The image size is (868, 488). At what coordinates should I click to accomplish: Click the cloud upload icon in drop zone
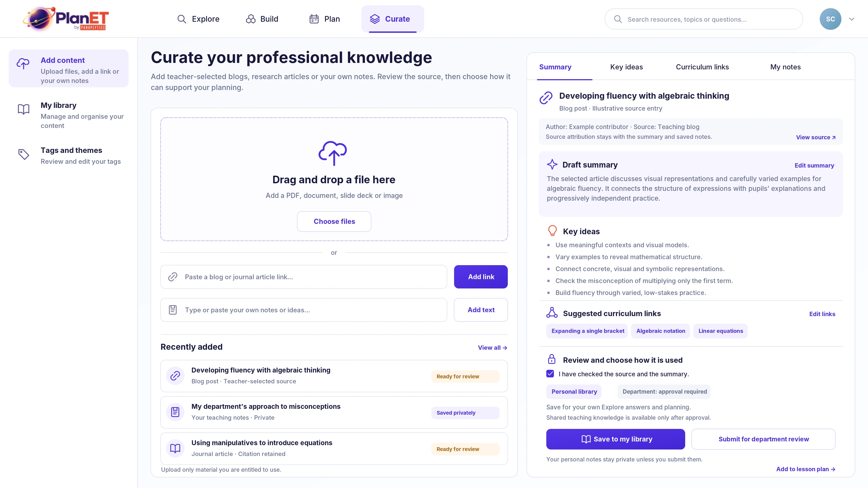(x=333, y=153)
